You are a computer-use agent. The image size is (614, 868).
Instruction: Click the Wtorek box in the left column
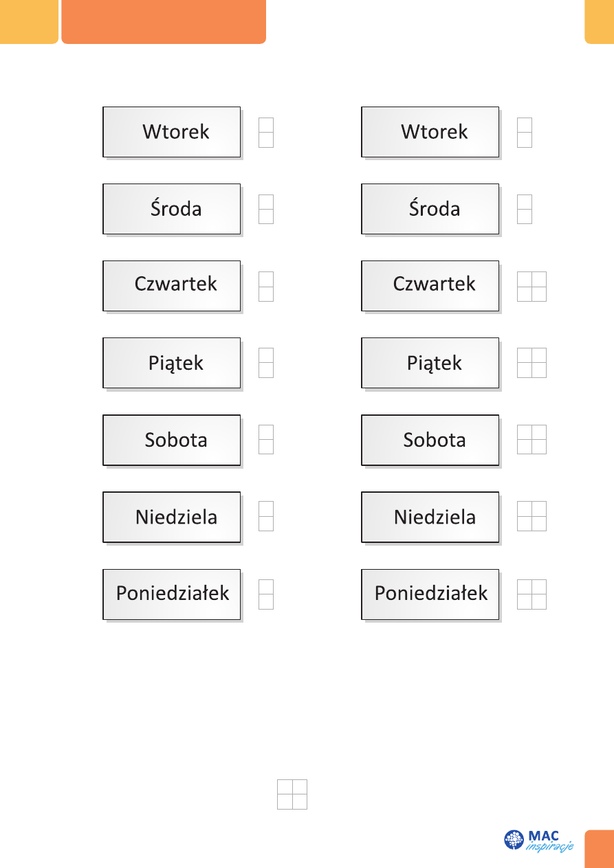(x=172, y=132)
